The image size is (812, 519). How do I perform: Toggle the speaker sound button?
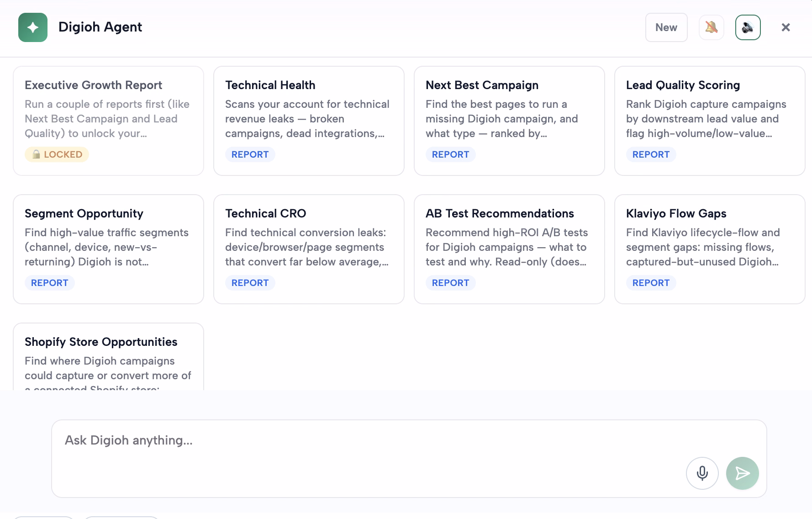(x=748, y=27)
